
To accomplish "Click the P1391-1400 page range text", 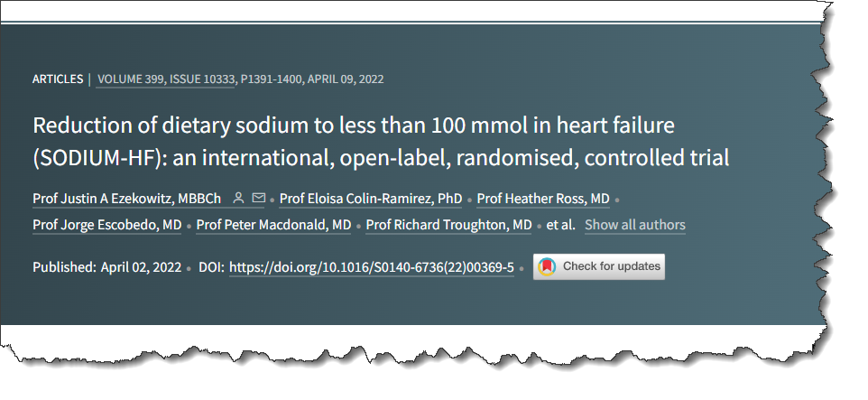I will [x=272, y=79].
